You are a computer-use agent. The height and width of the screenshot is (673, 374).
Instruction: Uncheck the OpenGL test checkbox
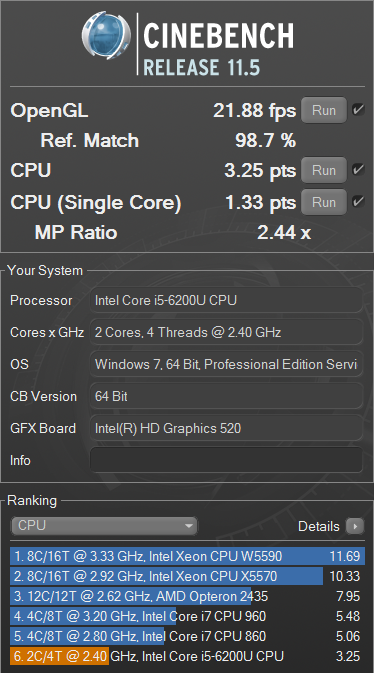(358, 110)
